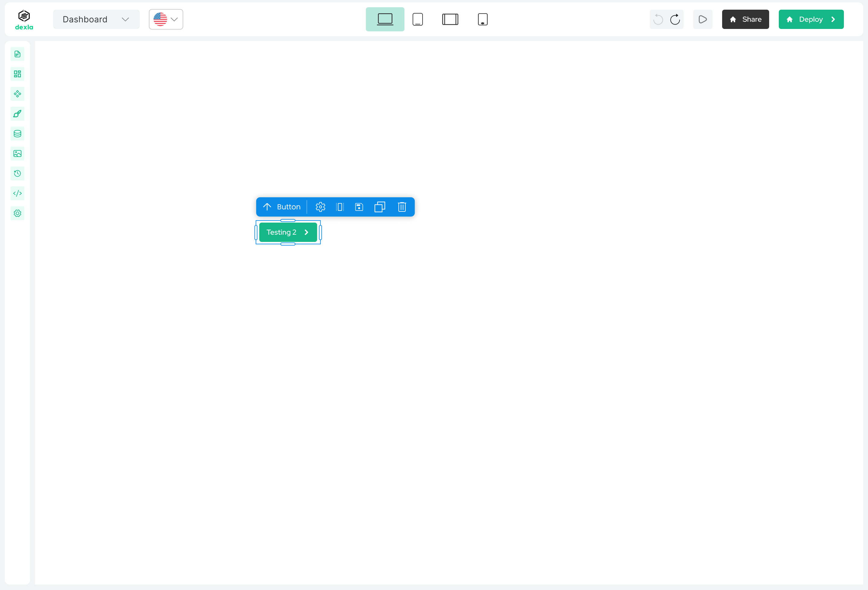The width and height of the screenshot is (868, 590).
Task: Select the desktop laptop viewport
Action: [385, 19]
